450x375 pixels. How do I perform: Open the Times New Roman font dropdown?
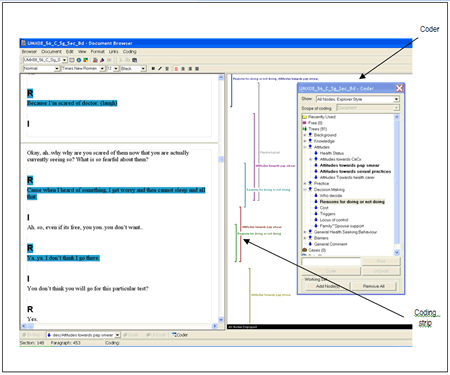coord(102,68)
